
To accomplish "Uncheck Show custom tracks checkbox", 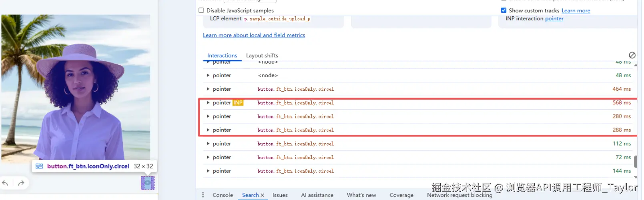I will 504,10.
